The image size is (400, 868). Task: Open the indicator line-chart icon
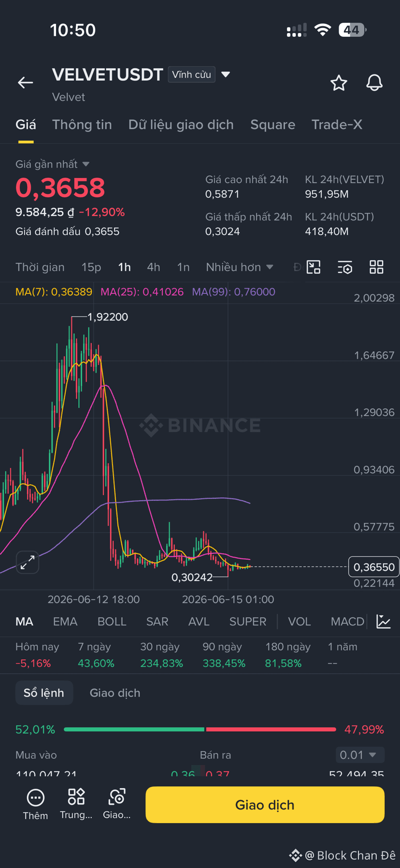[384, 622]
